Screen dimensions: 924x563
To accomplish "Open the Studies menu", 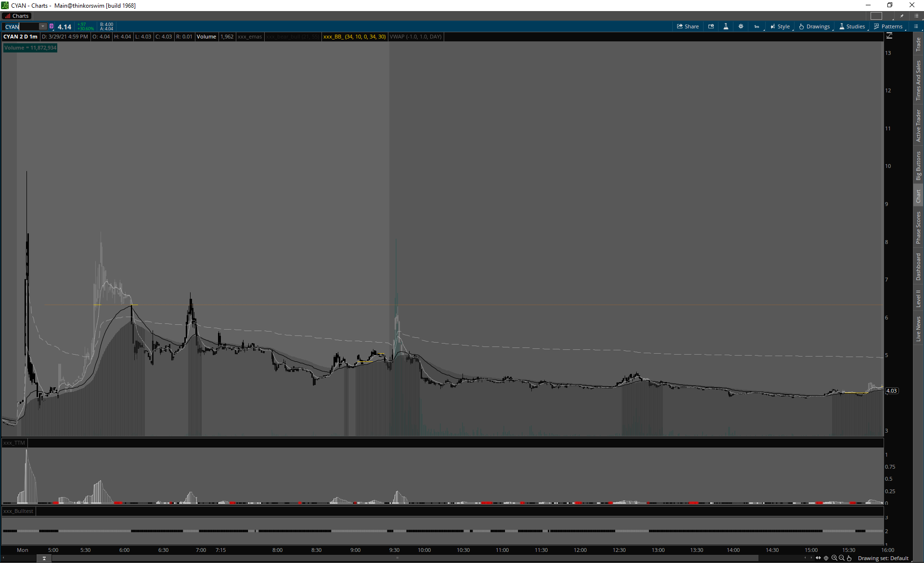I will coord(852,26).
